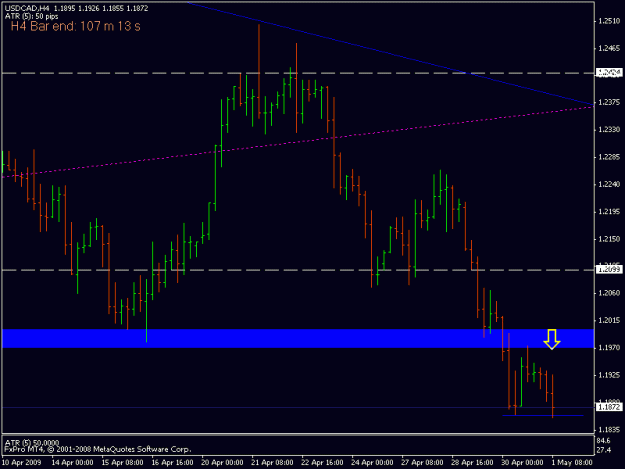The width and height of the screenshot is (625, 469).
Task: Select the short blue line under the last candle
Action: click(543, 416)
